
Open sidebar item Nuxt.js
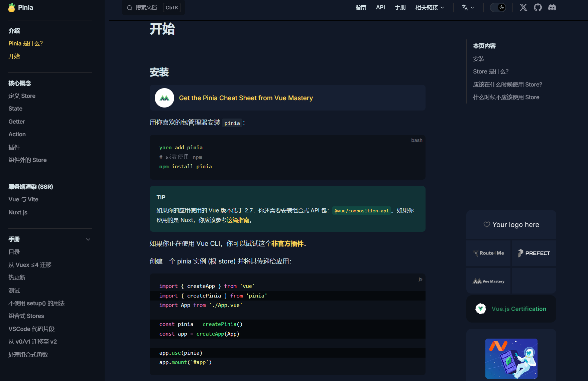[18, 212]
